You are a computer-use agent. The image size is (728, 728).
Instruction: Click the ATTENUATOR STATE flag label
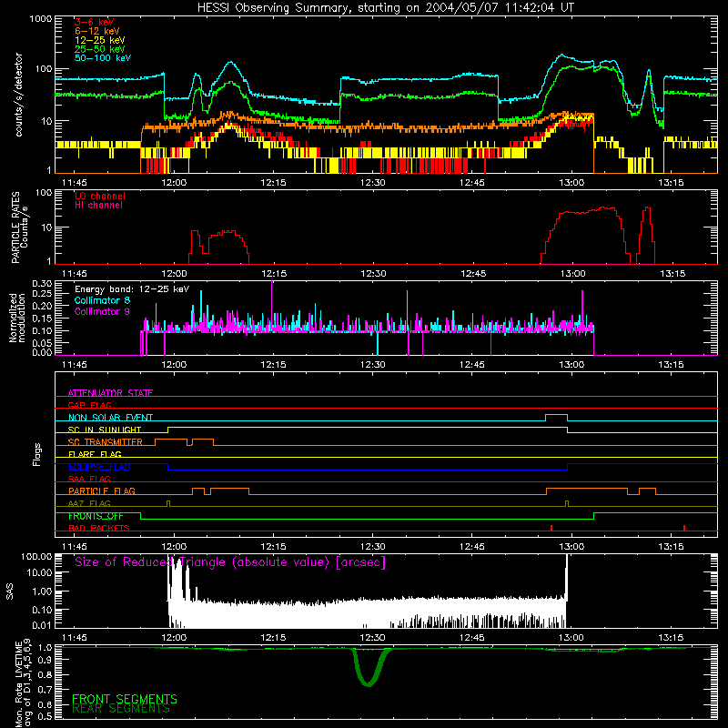(110, 393)
